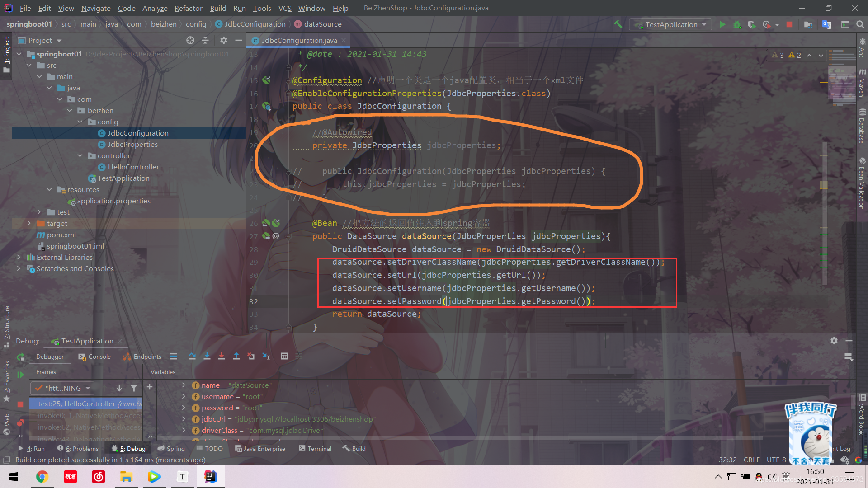This screenshot has width=868, height=488.
Task: Locate the opened file in the Project tree
Action: pyautogui.click(x=190, y=40)
